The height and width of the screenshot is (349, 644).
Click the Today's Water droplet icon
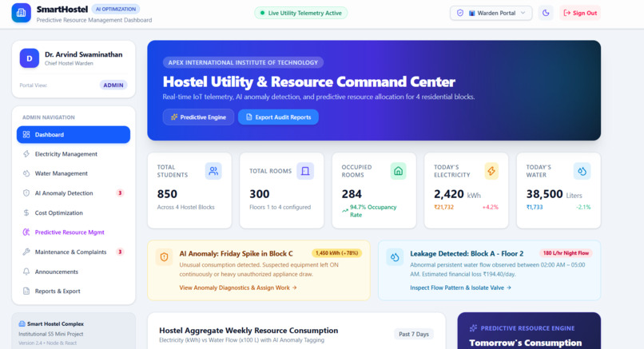click(582, 171)
